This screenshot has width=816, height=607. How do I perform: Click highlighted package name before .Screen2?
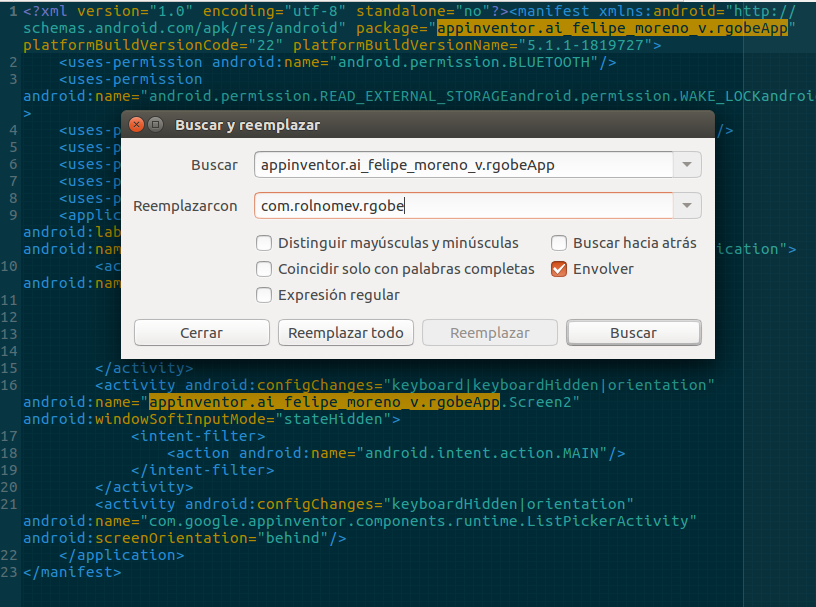(x=324, y=402)
